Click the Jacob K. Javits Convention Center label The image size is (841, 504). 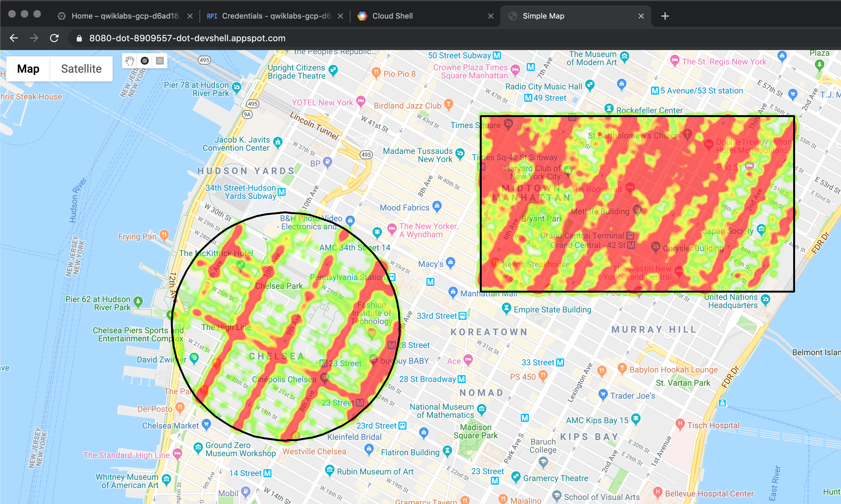point(236,144)
